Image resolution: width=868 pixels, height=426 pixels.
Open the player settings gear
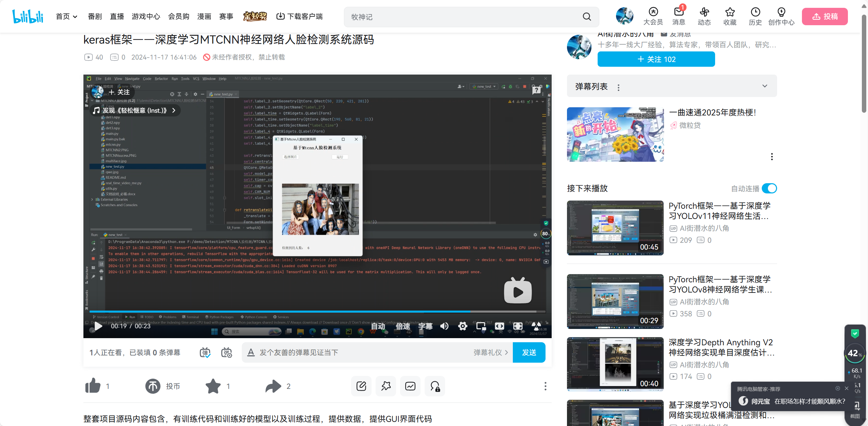[x=463, y=326]
